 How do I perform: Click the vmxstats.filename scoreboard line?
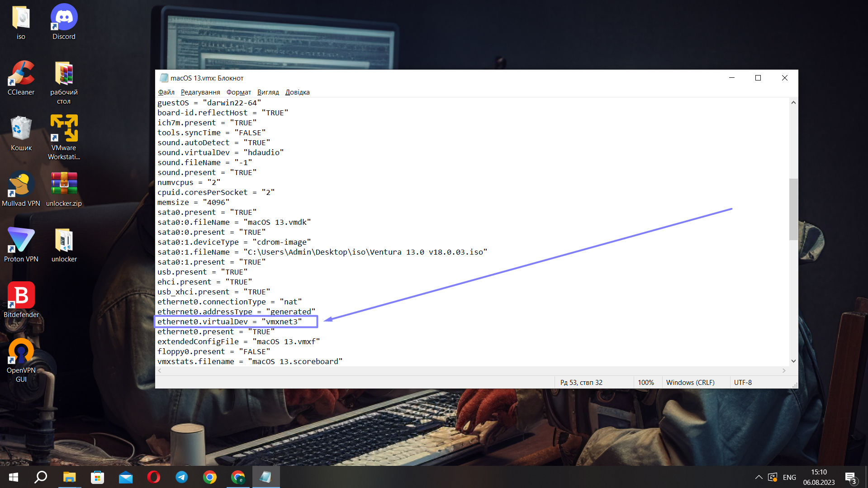(250, 361)
